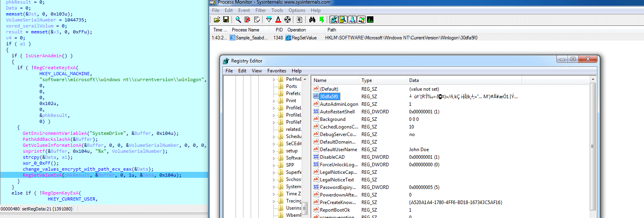Open Process Monitor's Filter menu

pos(261,10)
